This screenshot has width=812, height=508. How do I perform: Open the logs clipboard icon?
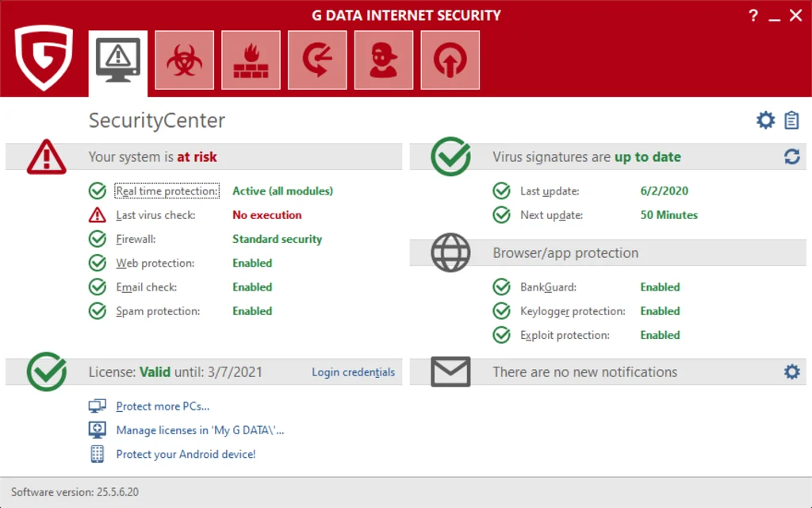click(791, 120)
